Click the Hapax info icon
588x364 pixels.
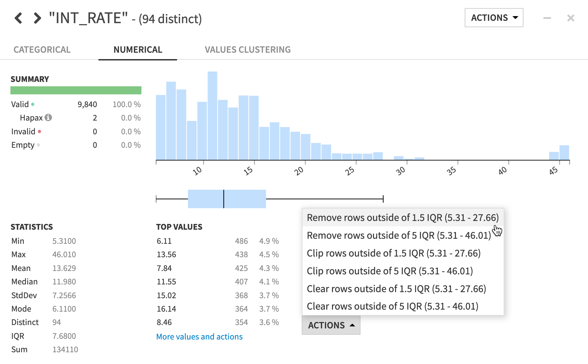pos(48,118)
